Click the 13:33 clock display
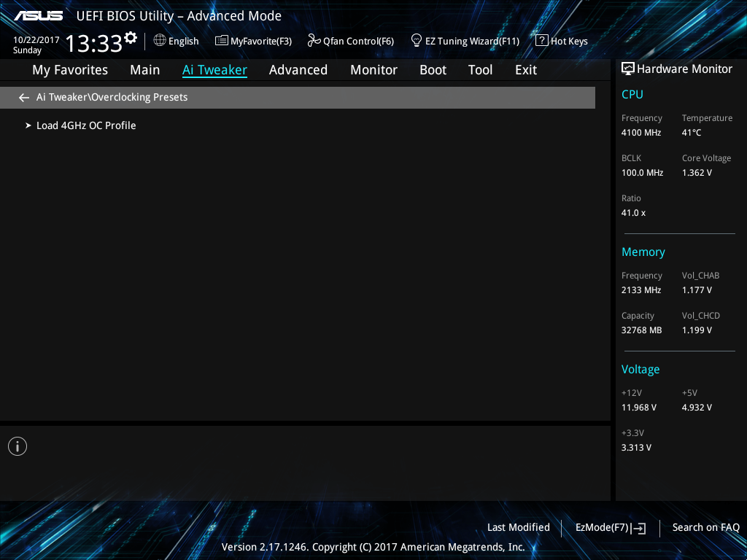The width and height of the screenshot is (747, 560). [94, 43]
